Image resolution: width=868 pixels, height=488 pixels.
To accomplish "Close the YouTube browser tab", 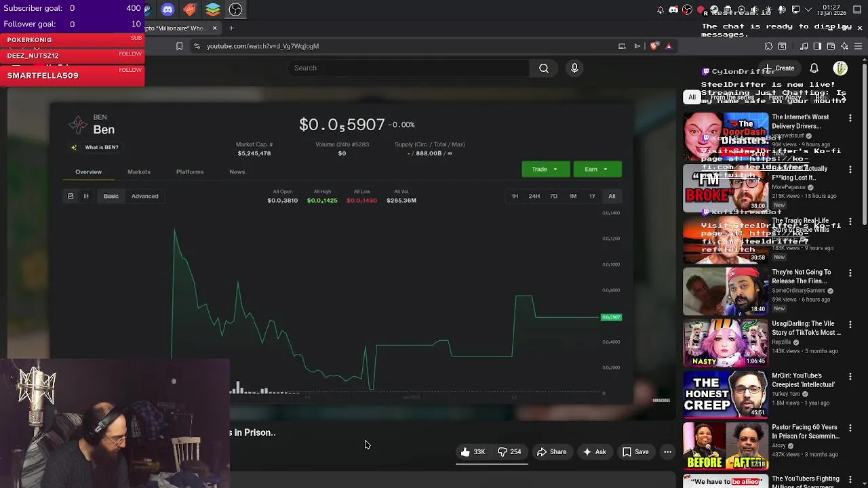I will pos(214,28).
